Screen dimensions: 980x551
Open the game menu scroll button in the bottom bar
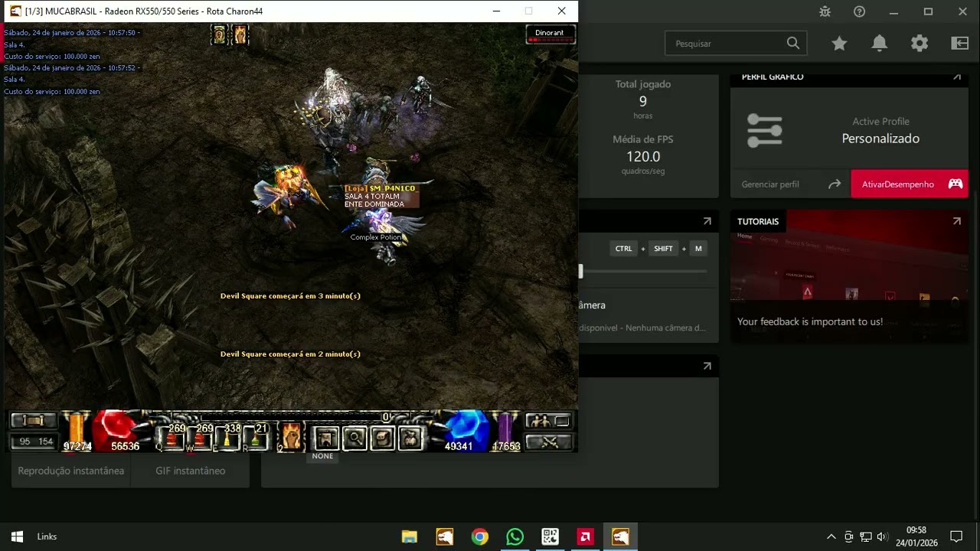34,421
